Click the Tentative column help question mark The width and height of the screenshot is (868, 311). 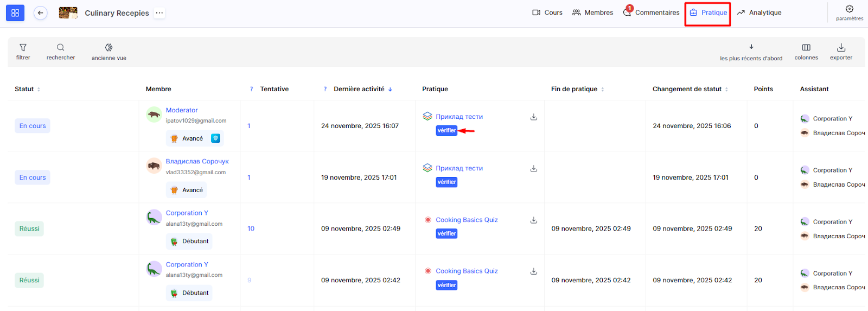(251, 89)
